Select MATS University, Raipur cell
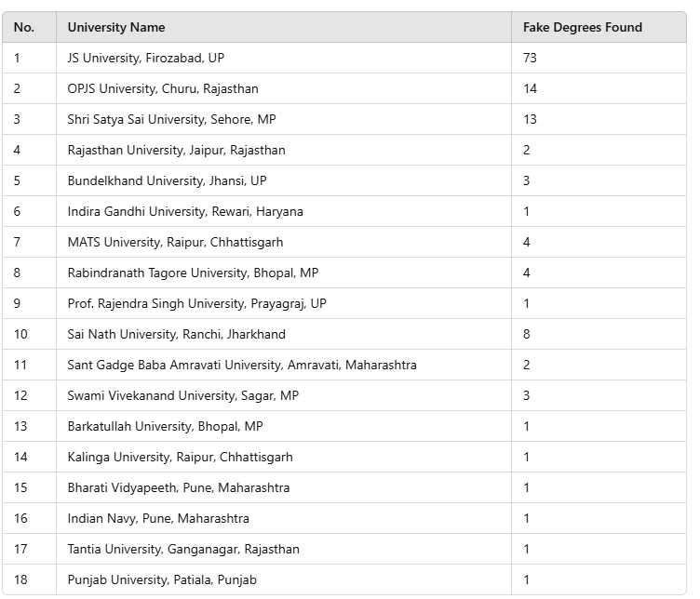700x599 pixels. pos(175,242)
